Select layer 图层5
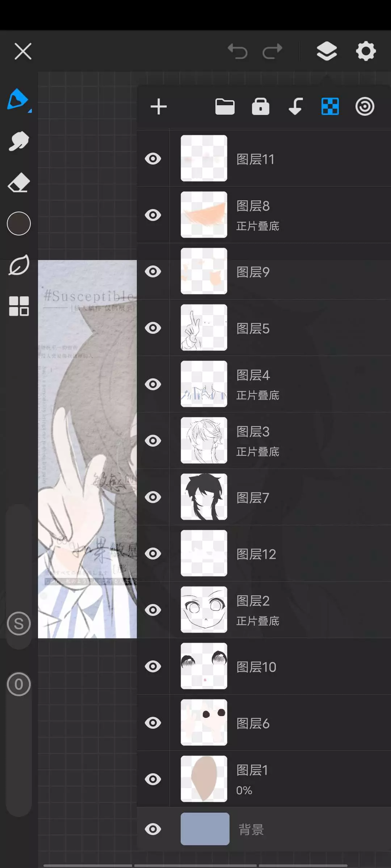 coord(280,328)
